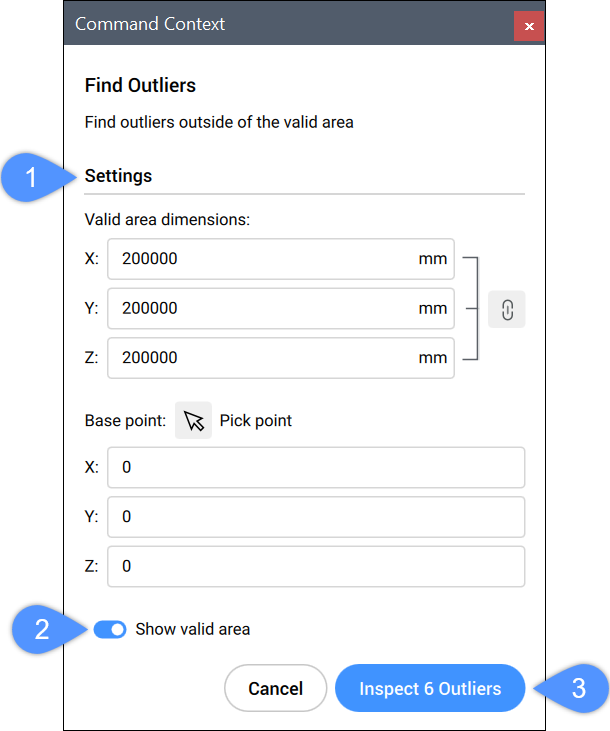
Task: Click the Pick point label
Action: tap(256, 421)
